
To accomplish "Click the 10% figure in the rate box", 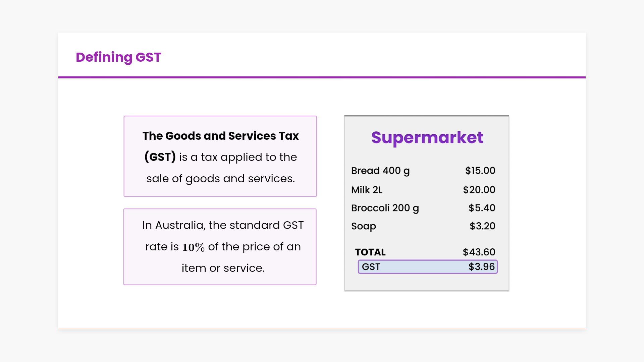I will [x=193, y=247].
